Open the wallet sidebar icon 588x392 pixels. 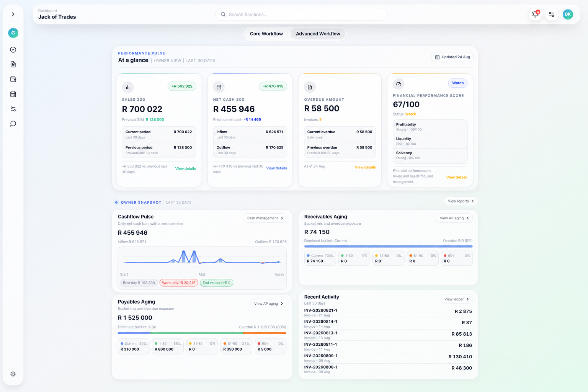pos(13,79)
